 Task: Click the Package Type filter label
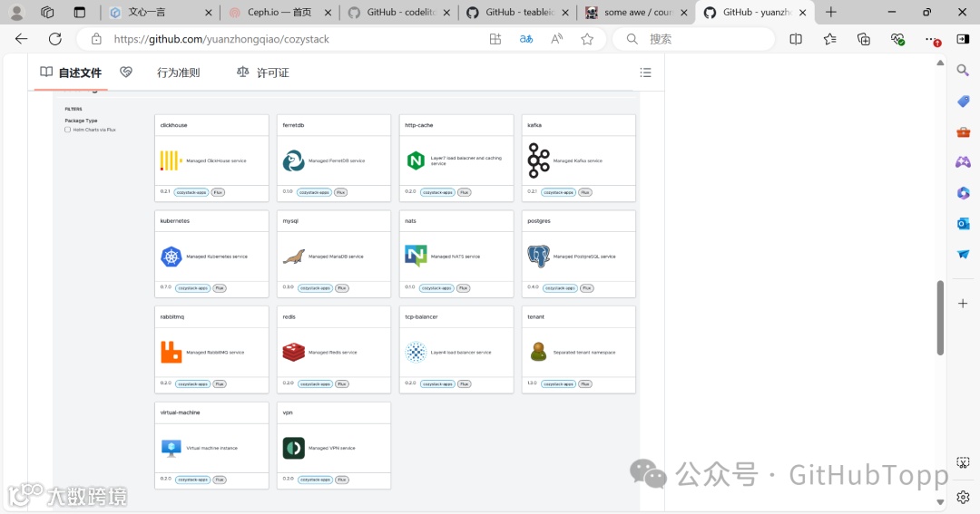(x=82, y=121)
